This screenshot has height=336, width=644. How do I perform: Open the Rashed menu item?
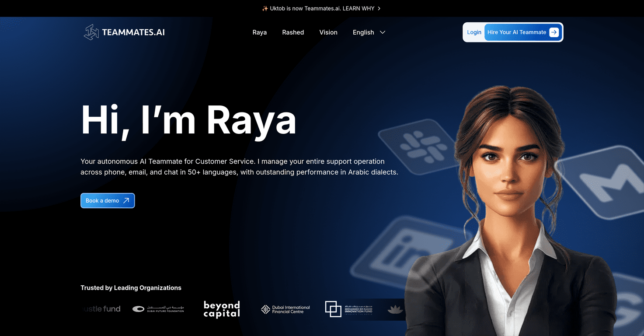tap(293, 32)
